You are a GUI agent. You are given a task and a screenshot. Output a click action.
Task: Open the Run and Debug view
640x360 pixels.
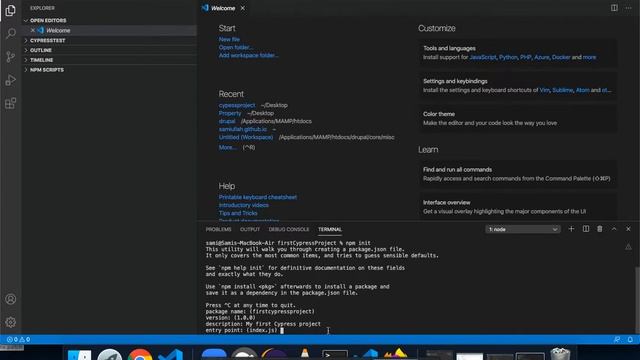tap(11, 80)
